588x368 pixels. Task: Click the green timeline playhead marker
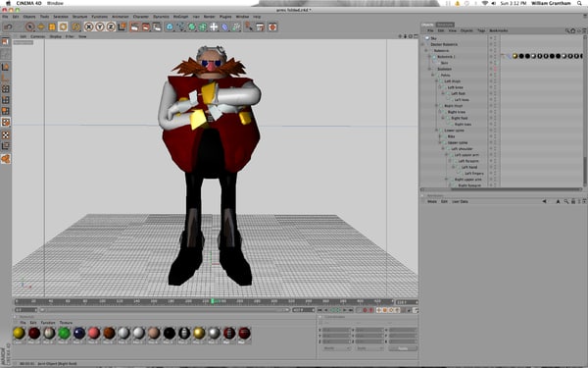pos(213,301)
